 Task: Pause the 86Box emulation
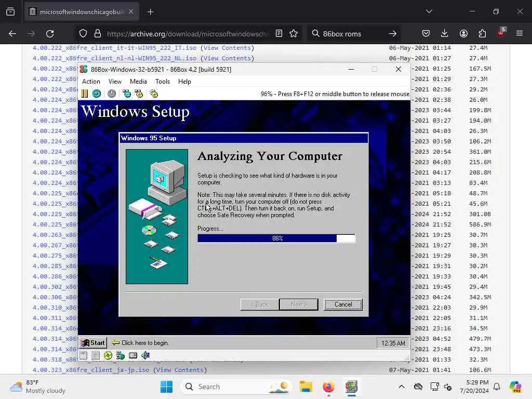point(85,94)
